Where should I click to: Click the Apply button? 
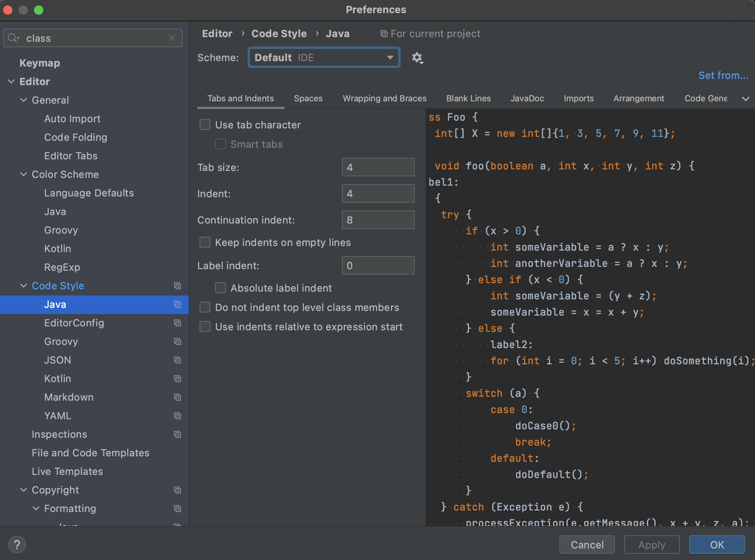(651, 543)
